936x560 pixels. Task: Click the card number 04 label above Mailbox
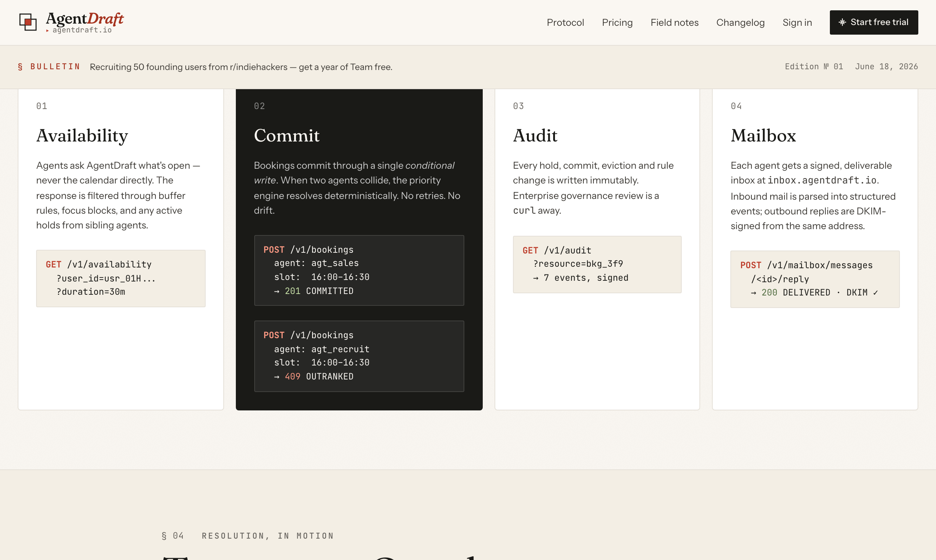point(736,106)
